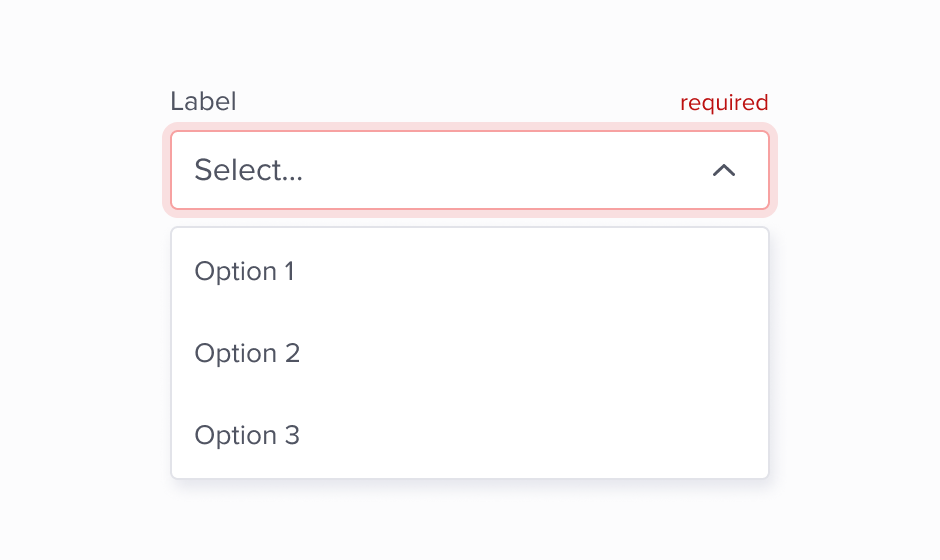
Task: Click the red required indicator text
Action: [724, 103]
